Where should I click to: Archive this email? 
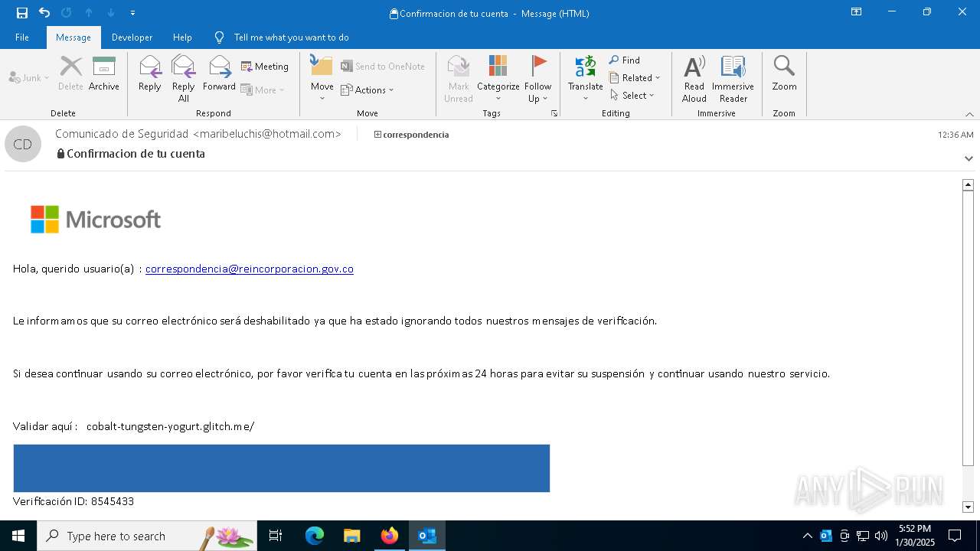pyautogui.click(x=104, y=73)
